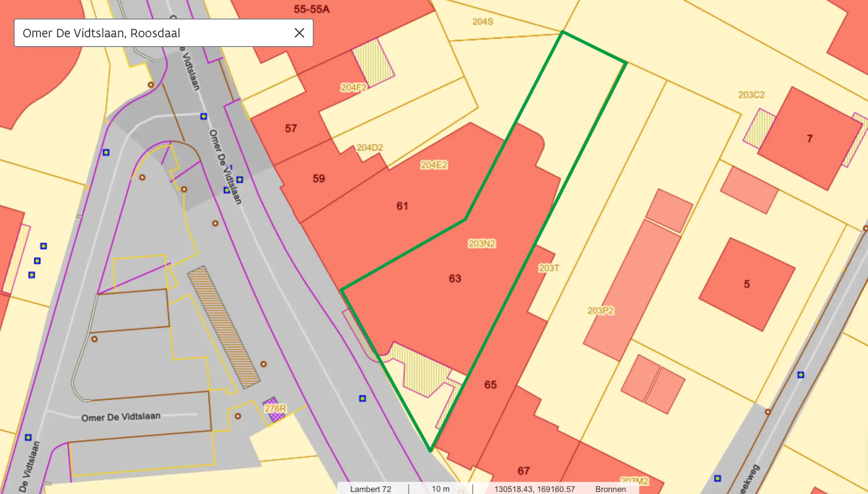Select building number 59
The width and height of the screenshot is (868, 494).
pos(318,178)
